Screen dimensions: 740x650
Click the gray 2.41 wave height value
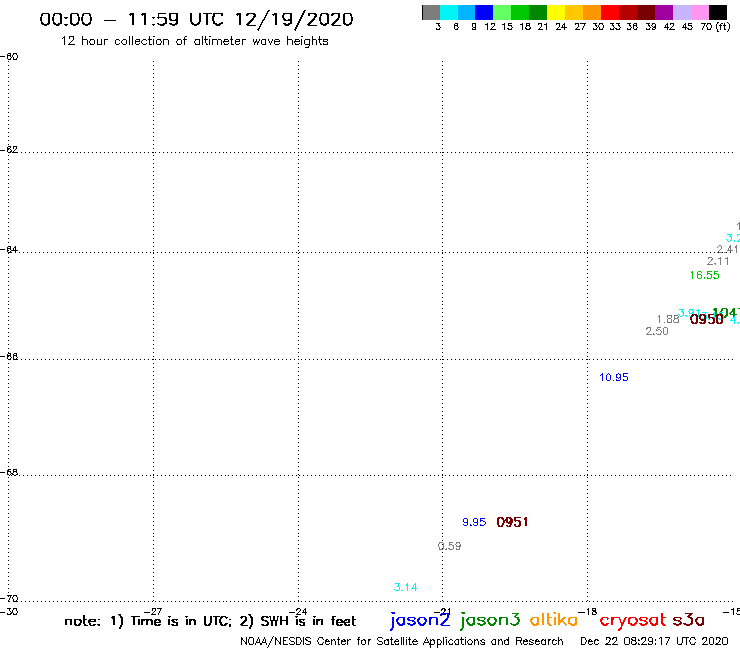[727, 249]
